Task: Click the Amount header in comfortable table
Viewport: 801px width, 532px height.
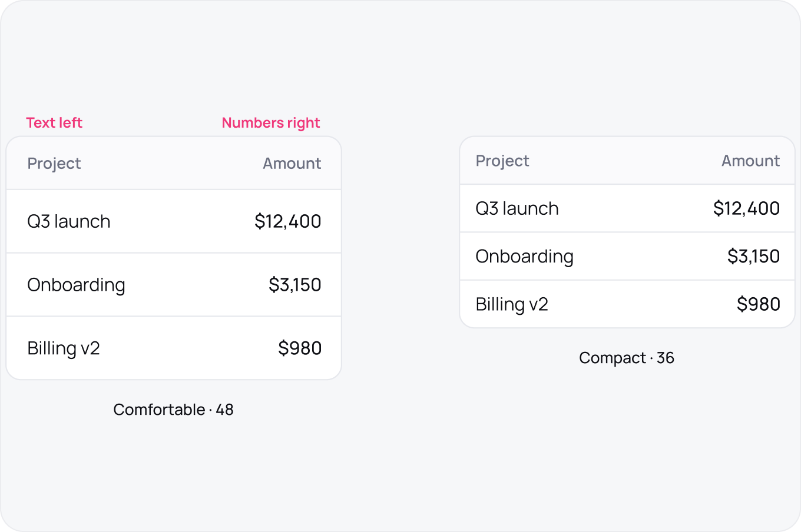Action: tap(292, 164)
